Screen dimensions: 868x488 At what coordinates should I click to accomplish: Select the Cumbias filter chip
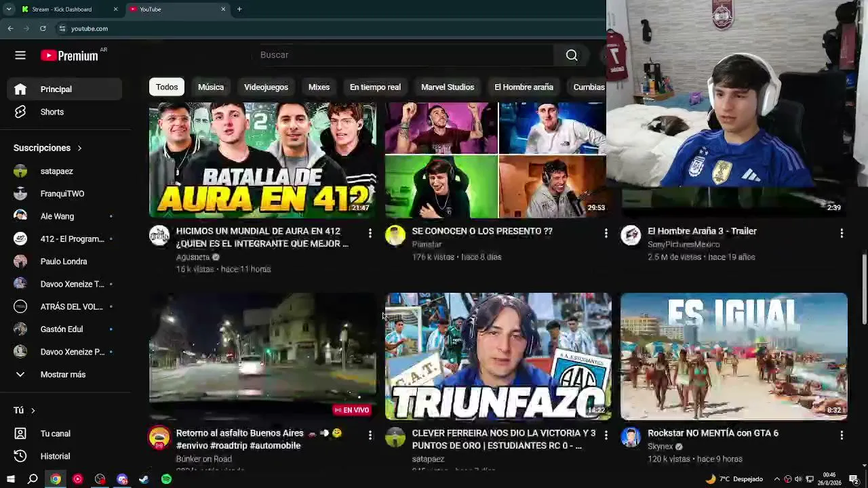(587, 87)
